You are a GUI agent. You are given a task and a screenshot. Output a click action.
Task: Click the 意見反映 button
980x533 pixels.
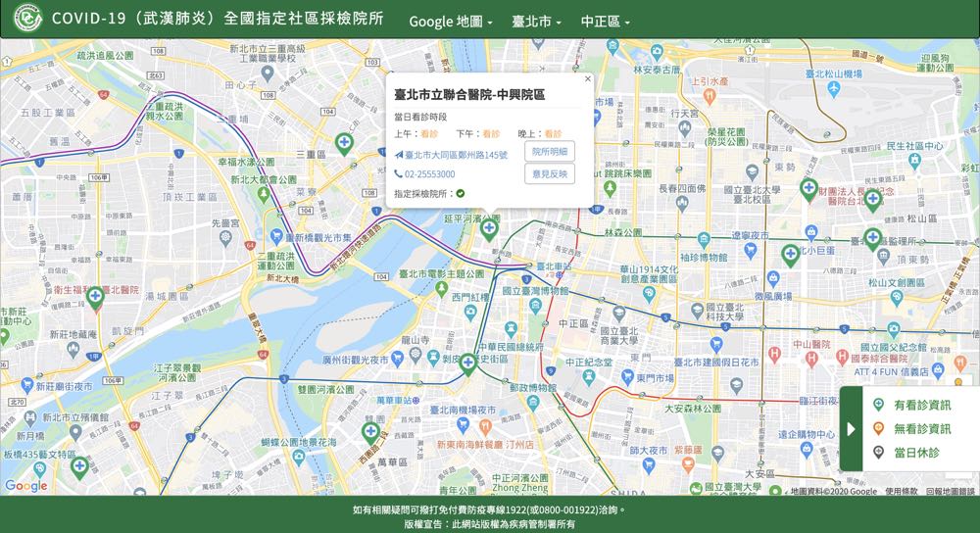click(x=550, y=173)
